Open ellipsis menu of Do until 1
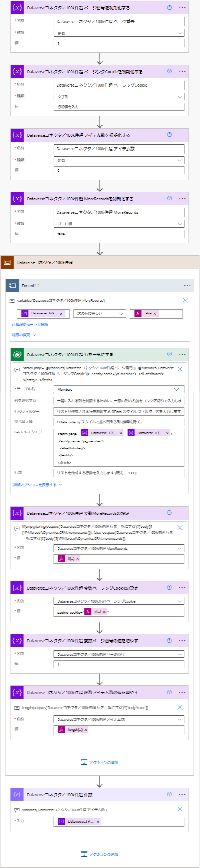This screenshot has width=200, height=868. point(187,285)
